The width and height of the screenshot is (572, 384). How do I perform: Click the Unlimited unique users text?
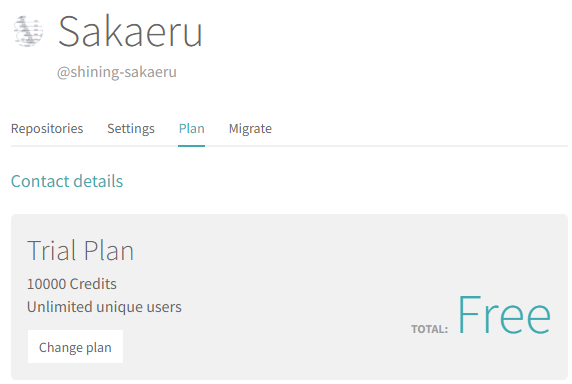[104, 307]
